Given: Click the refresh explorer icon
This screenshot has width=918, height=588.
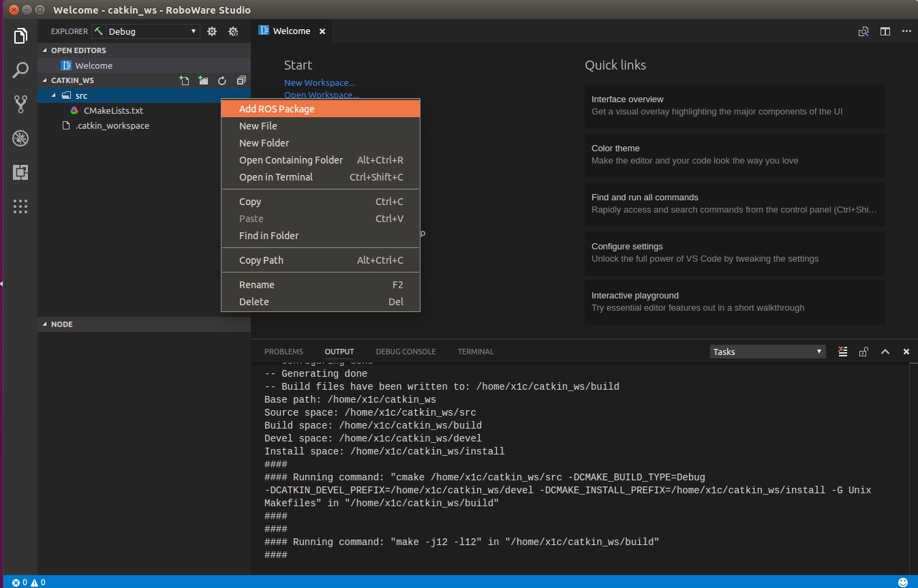Looking at the screenshot, I should pos(221,80).
